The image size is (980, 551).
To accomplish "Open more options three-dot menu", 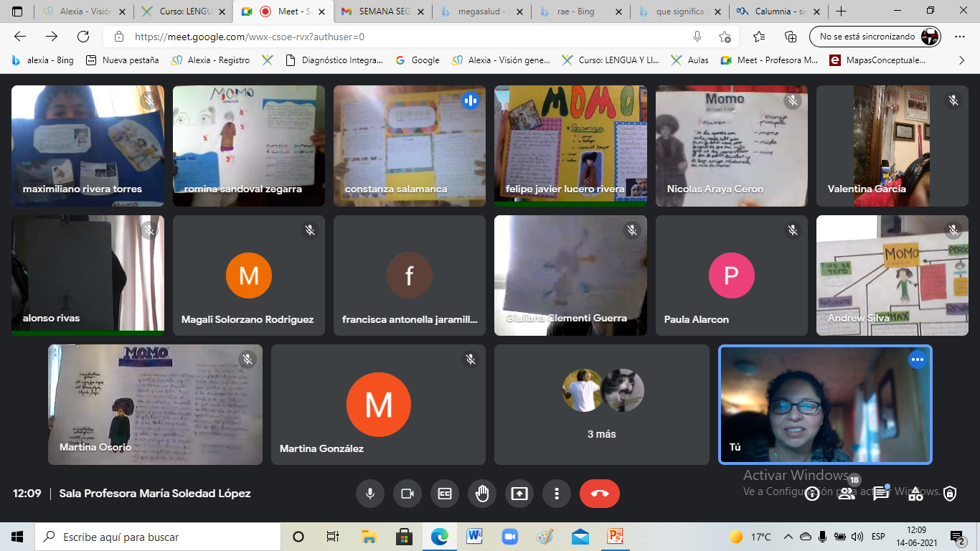I will (556, 494).
